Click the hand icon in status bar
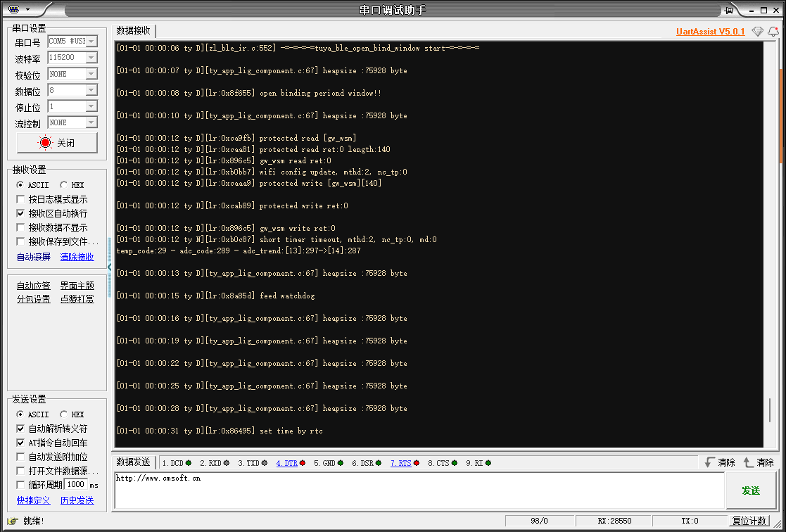 [13, 521]
